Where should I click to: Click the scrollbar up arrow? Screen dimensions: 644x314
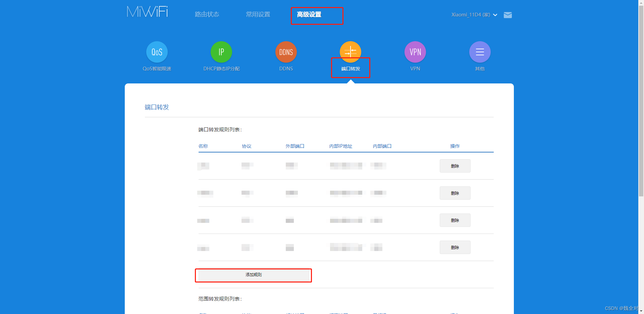pos(641,2)
